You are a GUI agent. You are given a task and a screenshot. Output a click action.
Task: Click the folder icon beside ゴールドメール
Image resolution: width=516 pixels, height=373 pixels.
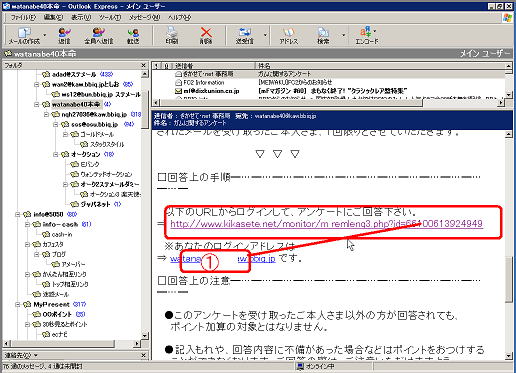75,134
